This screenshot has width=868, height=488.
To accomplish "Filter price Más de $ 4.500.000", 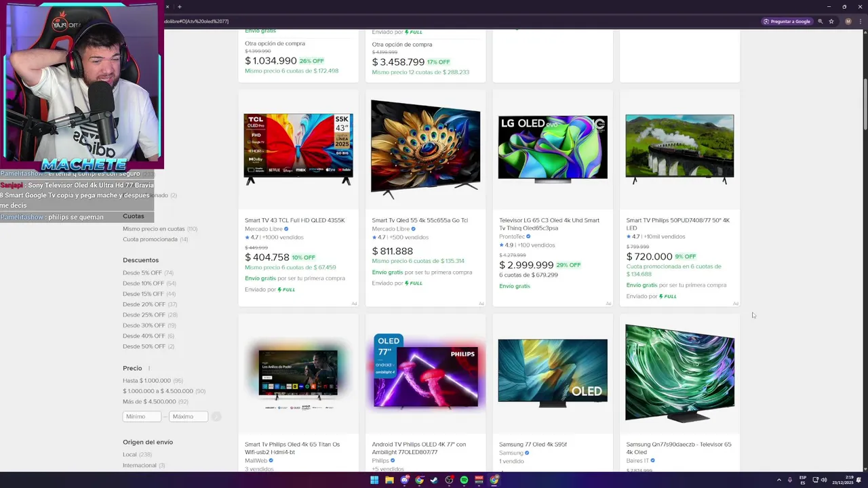I will point(155,402).
